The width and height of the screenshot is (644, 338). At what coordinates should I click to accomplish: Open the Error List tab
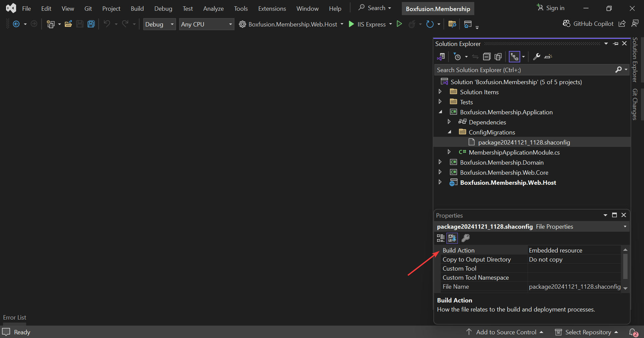point(14,317)
